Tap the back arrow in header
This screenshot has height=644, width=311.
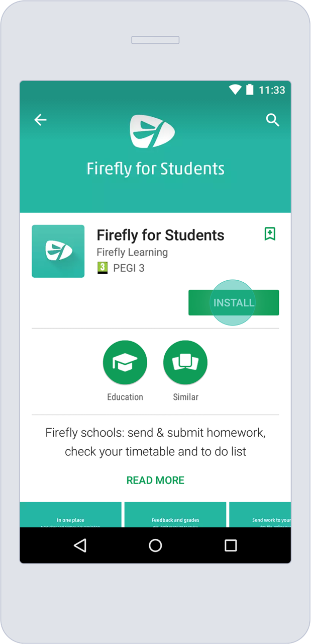(40, 120)
